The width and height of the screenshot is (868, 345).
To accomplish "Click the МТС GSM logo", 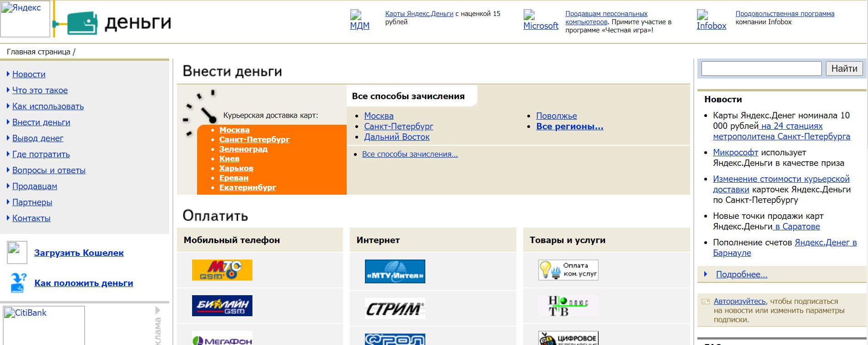I will click(x=222, y=270).
